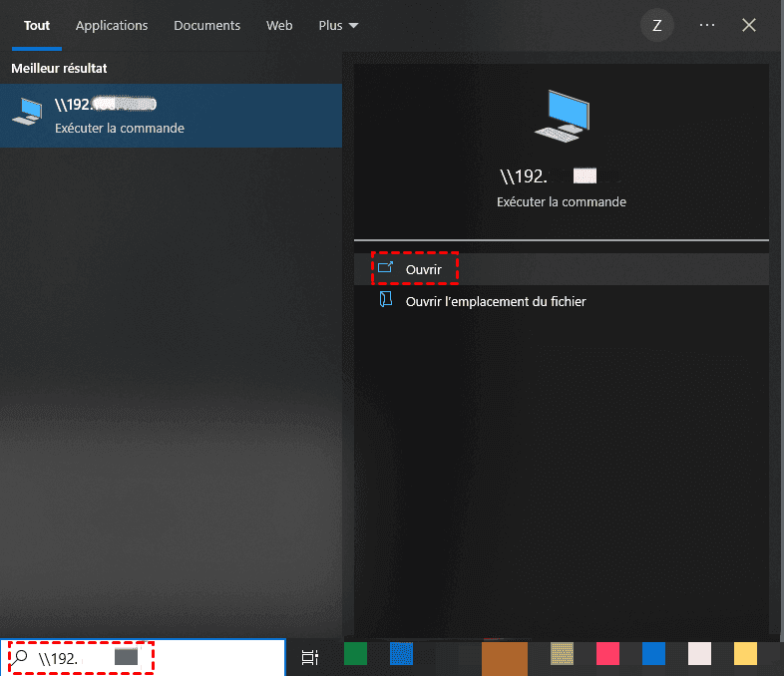Image resolution: width=784 pixels, height=676 pixels.
Task: Click the file location folder icon
Action: 385,300
